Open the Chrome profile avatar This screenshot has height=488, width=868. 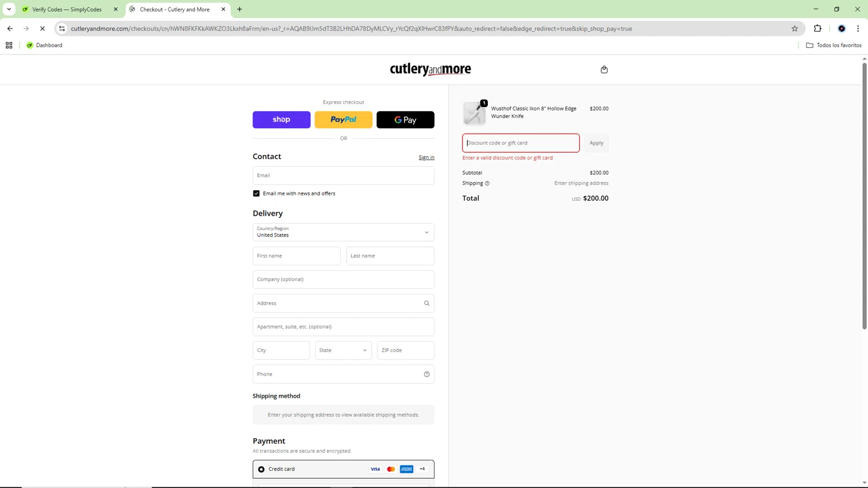[x=841, y=28]
